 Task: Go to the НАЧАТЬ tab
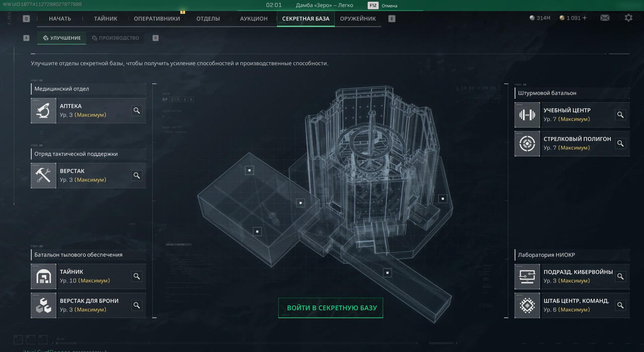pos(60,19)
